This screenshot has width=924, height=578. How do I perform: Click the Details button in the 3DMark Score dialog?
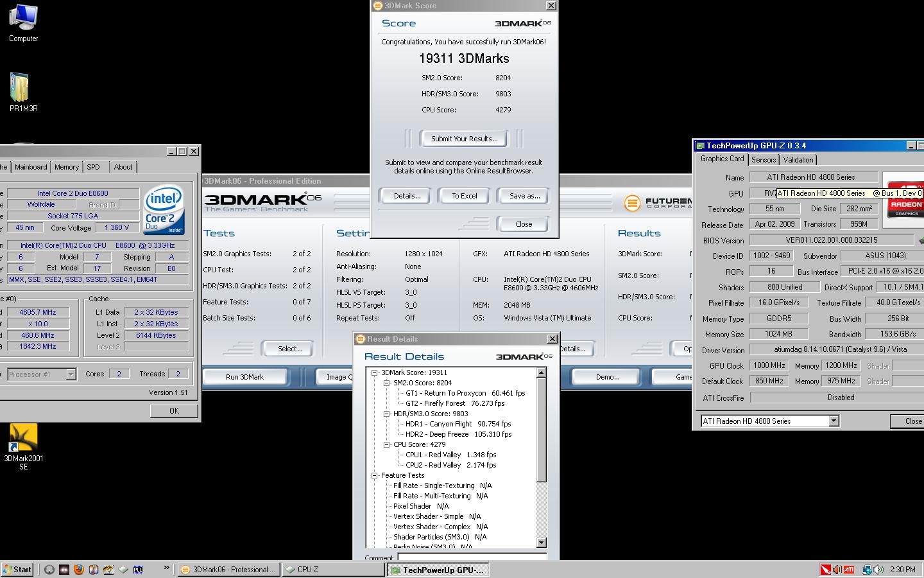point(407,196)
